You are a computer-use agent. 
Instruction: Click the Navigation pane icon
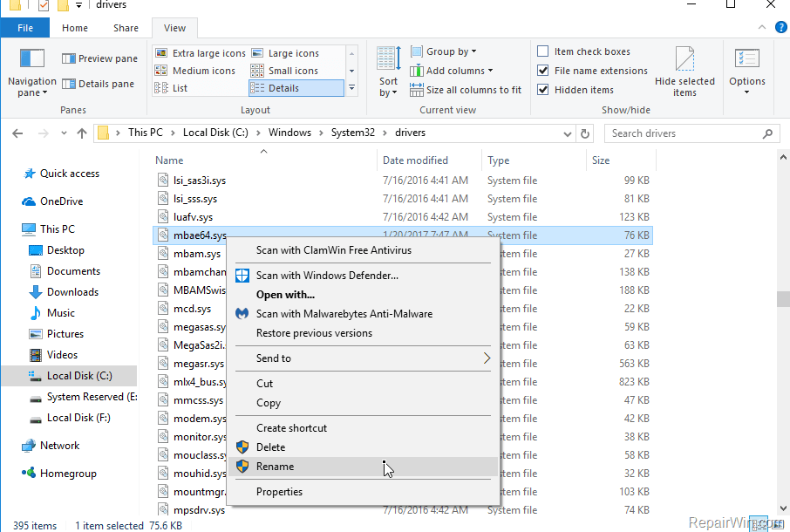coord(31,59)
